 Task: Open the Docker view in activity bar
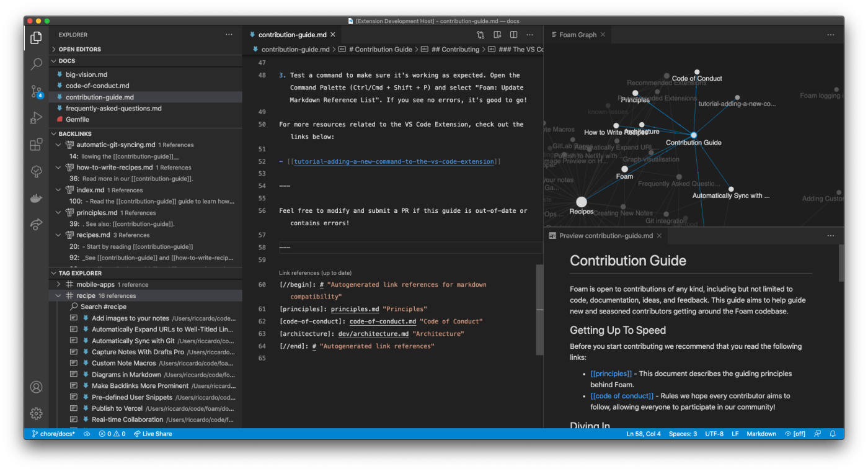36,198
